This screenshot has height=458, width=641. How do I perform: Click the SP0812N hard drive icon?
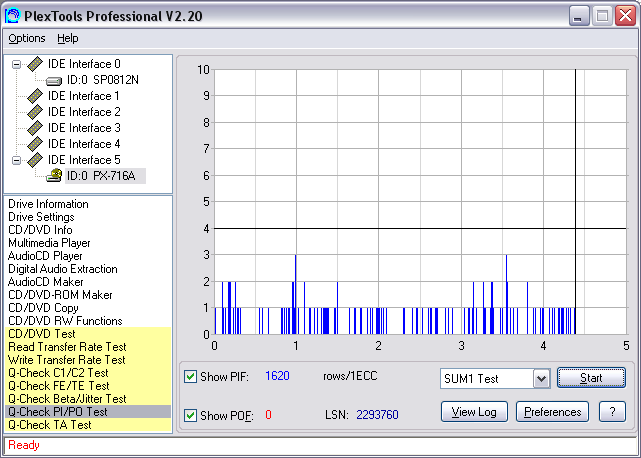(x=54, y=81)
